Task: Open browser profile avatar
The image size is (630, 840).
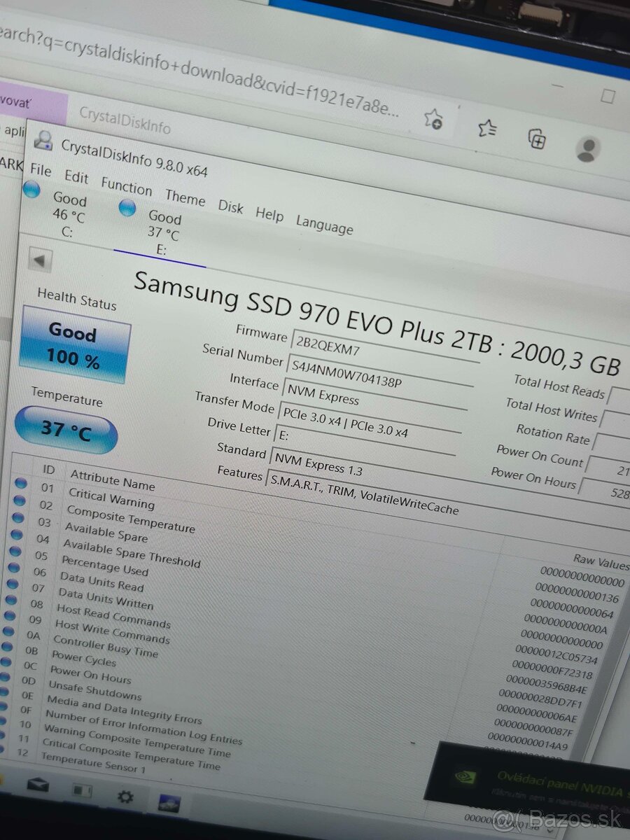Action: point(588,149)
